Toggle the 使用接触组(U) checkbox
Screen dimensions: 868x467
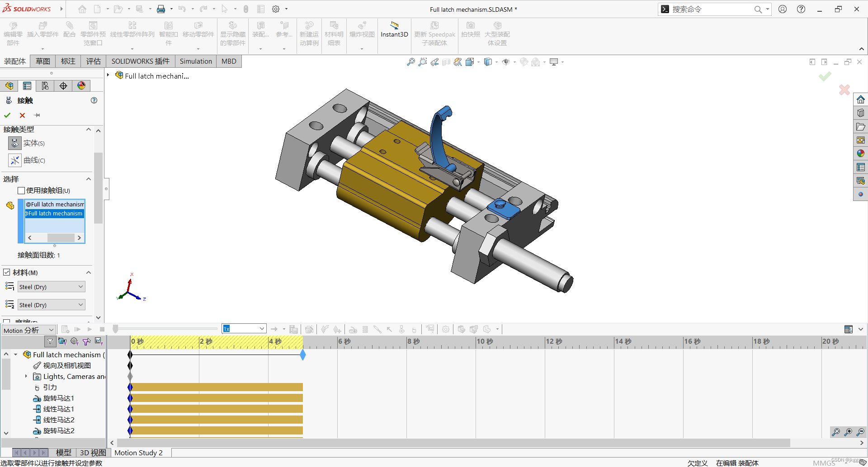pyautogui.click(x=21, y=190)
